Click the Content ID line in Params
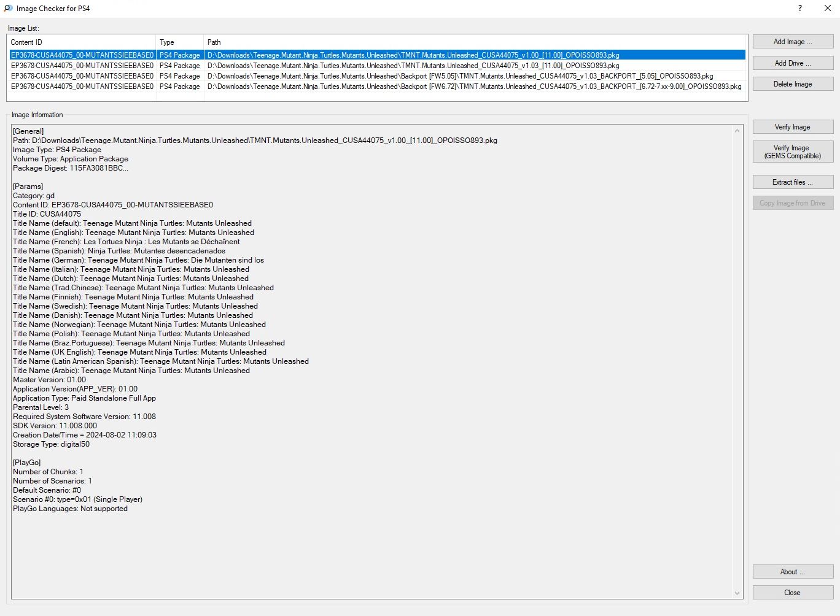840x616 pixels. pyautogui.click(x=113, y=205)
